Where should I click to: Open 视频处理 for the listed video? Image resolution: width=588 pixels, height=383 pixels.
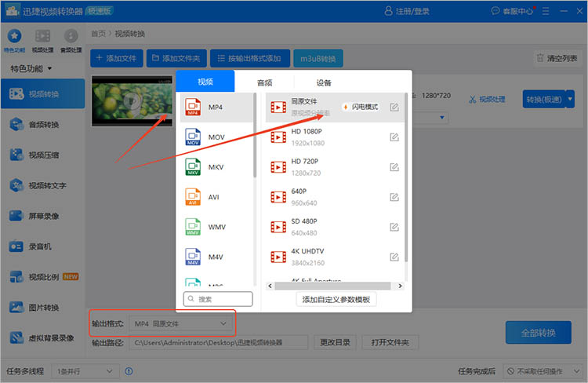coord(487,99)
